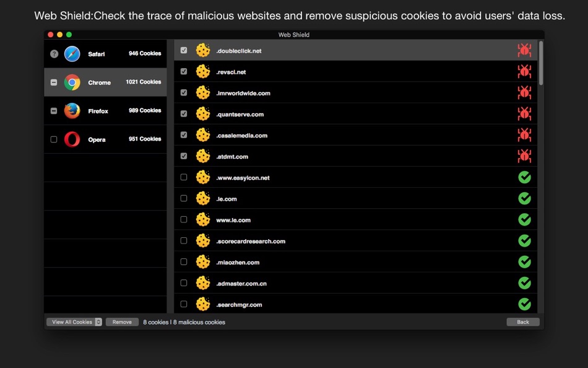Click the green safe checkmark for .ie.com

coord(525,198)
